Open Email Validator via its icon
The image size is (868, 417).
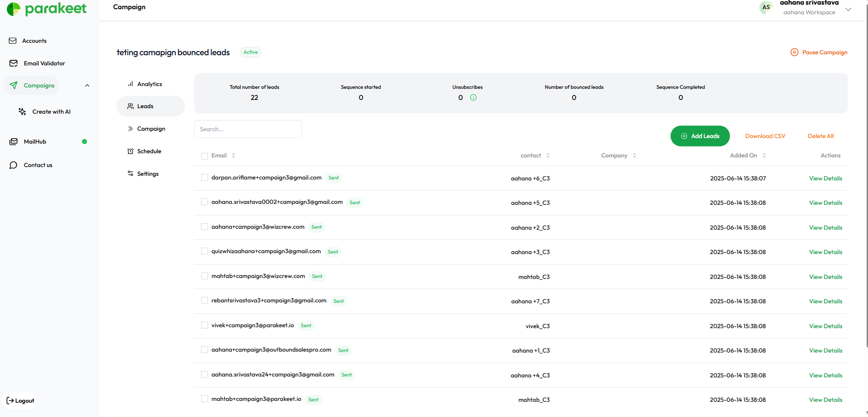tap(14, 64)
